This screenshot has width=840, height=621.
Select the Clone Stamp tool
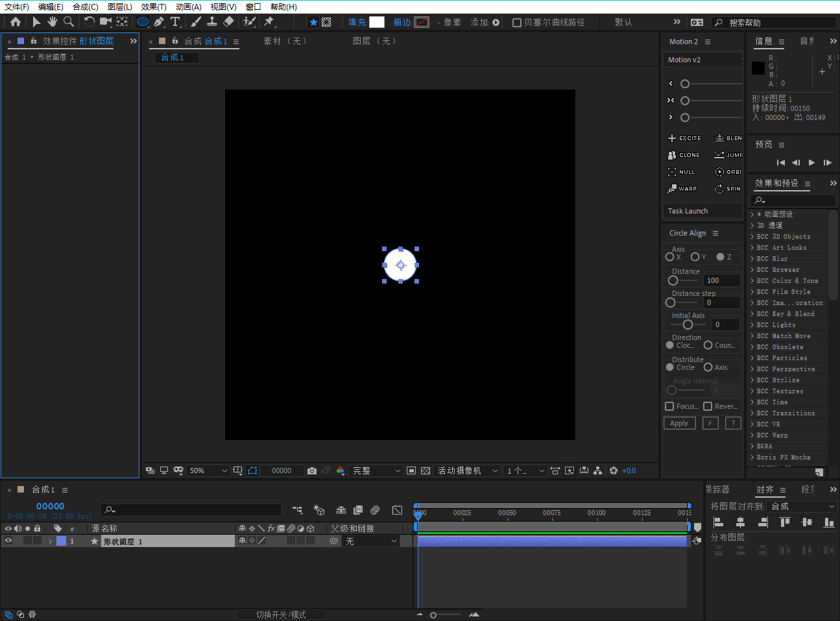tap(212, 22)
